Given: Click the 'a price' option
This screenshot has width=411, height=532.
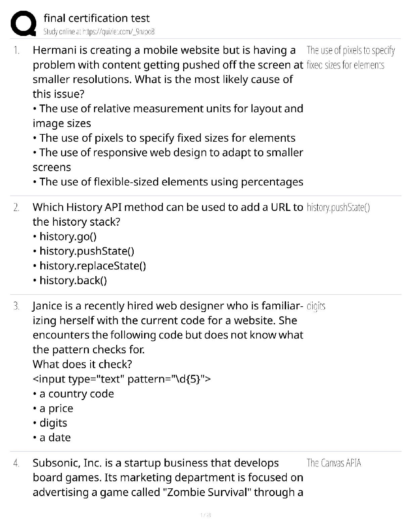Looking at the screenshot, I should (53, 408).
